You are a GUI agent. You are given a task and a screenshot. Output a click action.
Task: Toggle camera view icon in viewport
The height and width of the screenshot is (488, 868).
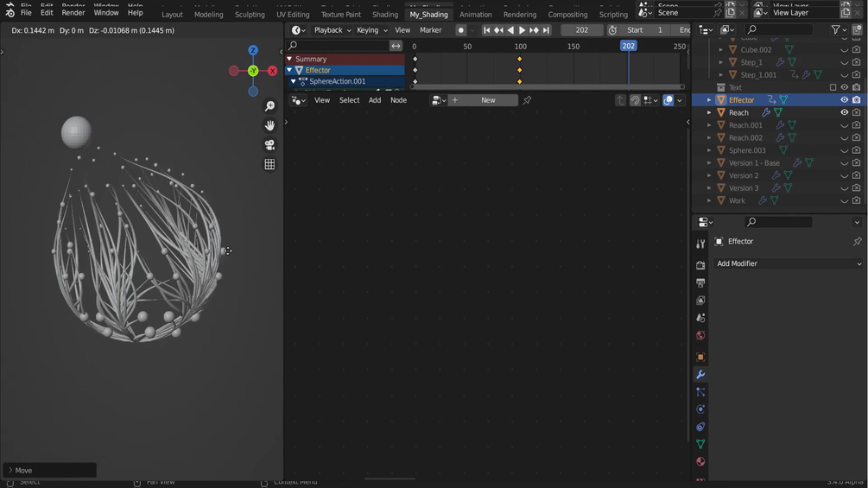269,145
